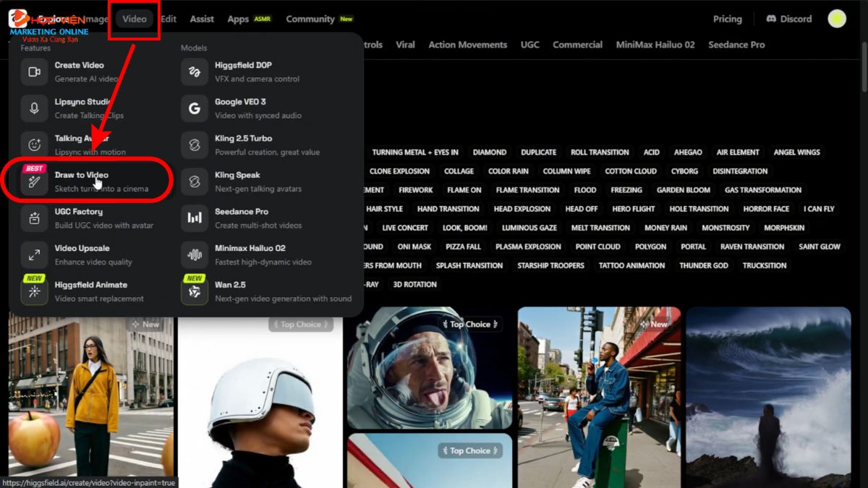Open the Community menu item
This screenshot has width=868, height=488.
point(310,19)
